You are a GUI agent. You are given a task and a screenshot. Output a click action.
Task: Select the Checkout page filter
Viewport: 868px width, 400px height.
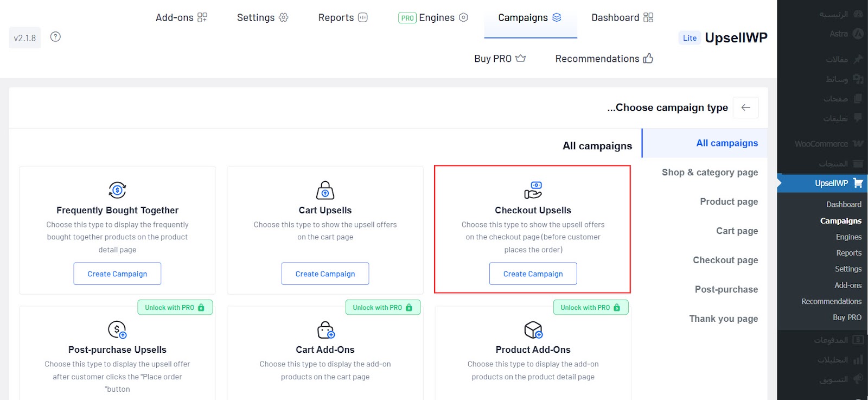[725, 260]
